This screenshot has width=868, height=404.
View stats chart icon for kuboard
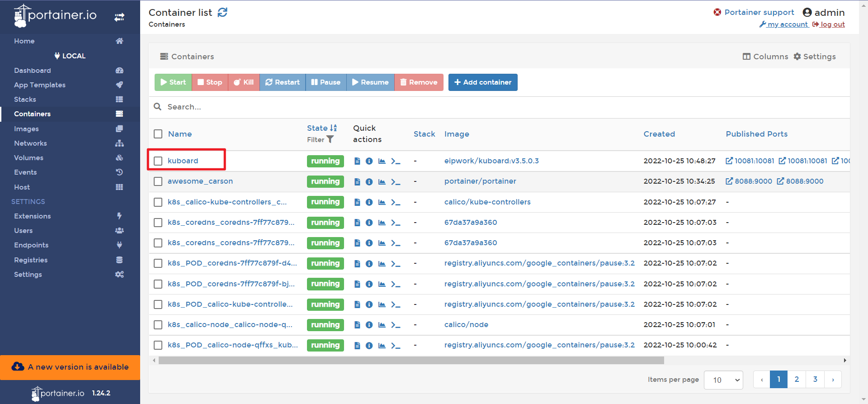click(382, 161)
